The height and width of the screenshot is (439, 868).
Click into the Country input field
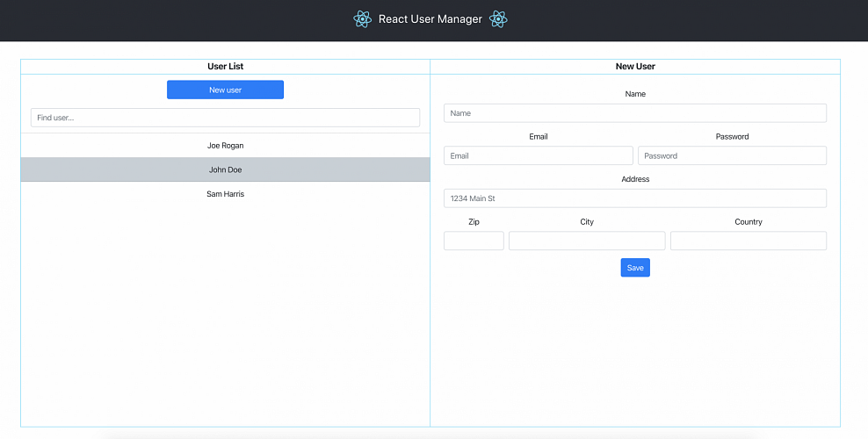tap(748, 241)
